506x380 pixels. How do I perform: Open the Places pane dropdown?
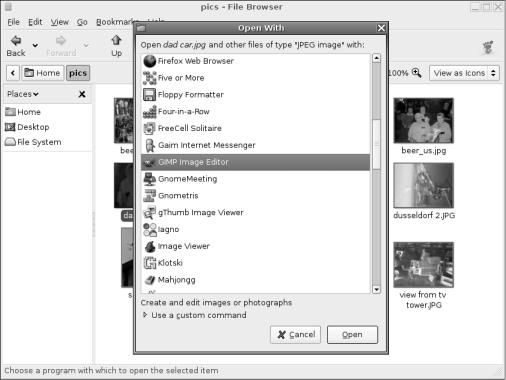(x=23, y=94)
